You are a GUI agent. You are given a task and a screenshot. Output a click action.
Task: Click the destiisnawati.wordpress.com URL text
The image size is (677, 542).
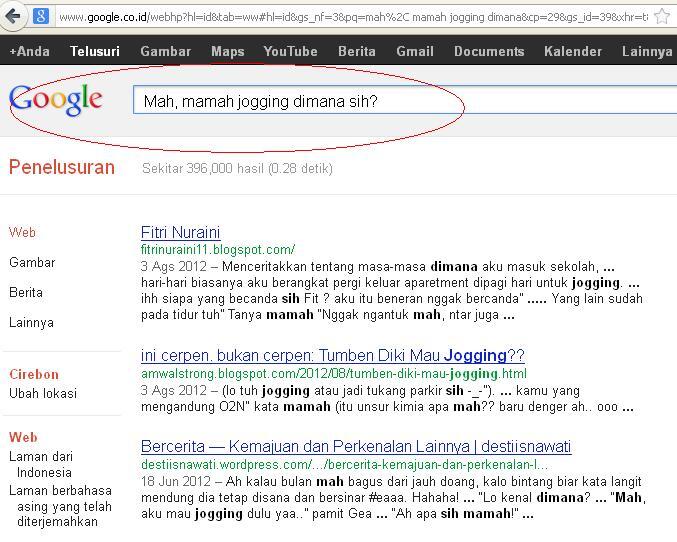(x=345, y=465)
